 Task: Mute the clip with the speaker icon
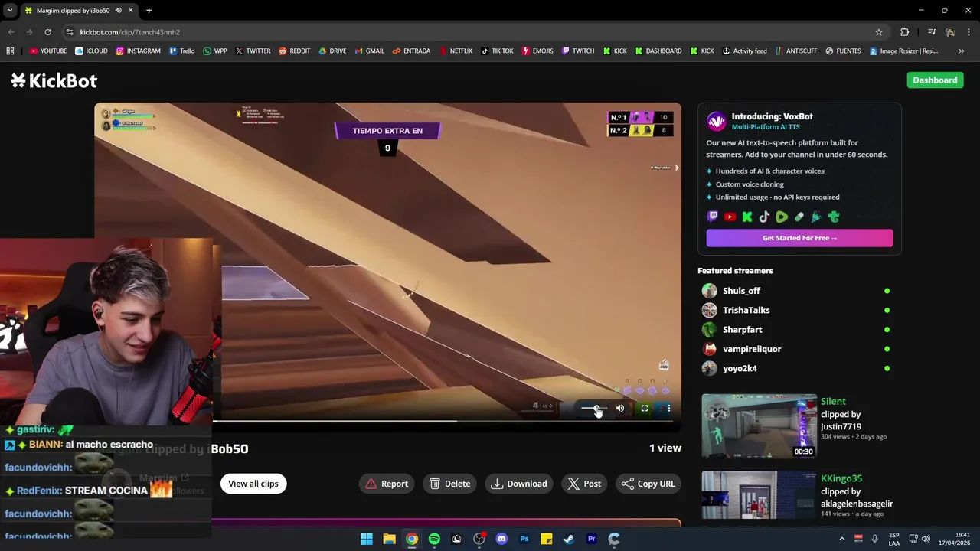click(x=620, y=409)
